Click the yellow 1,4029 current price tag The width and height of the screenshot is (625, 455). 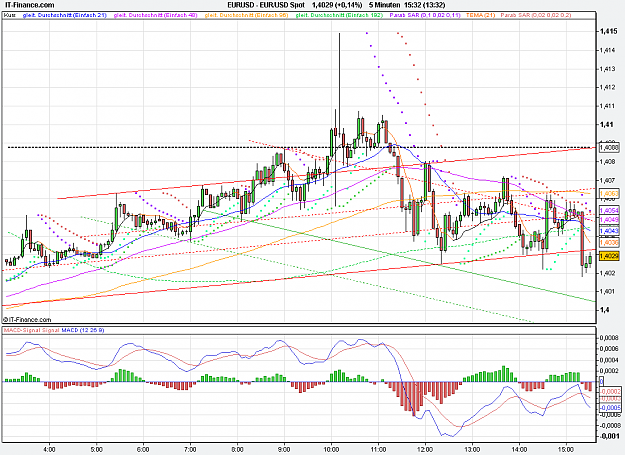[609, 256]
